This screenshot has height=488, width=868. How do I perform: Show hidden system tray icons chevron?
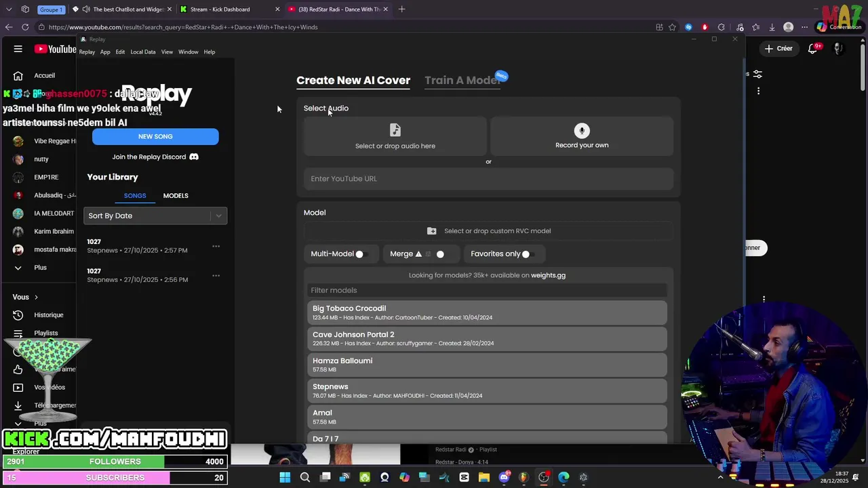click(x=720, y=477)
